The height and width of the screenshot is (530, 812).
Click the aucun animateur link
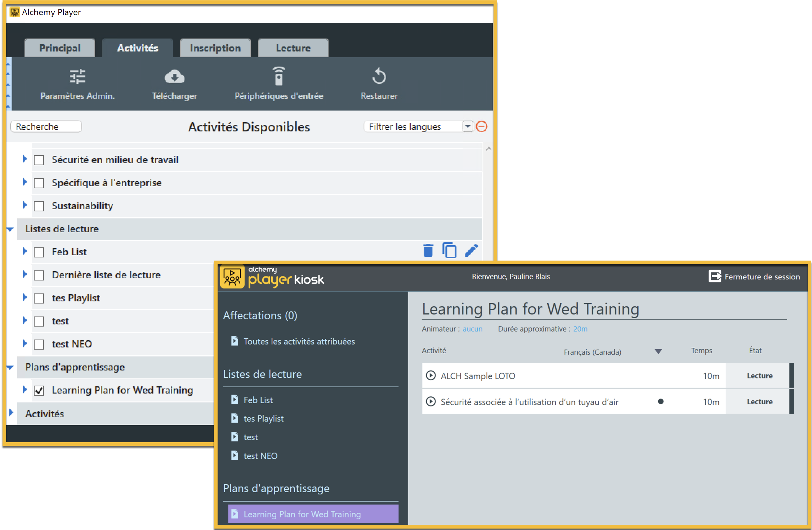(x=472, y=329)
